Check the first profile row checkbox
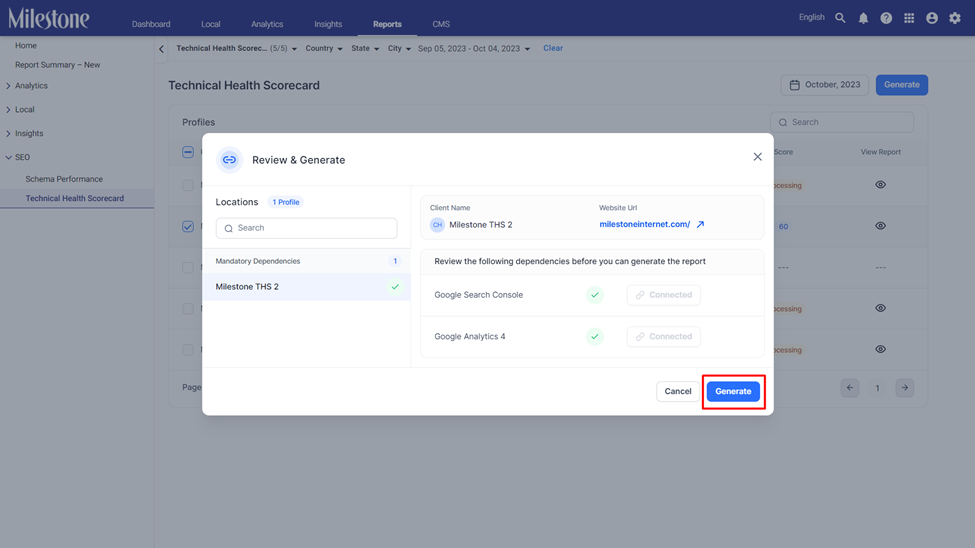 pyautogui.click(x=188, y=185)
